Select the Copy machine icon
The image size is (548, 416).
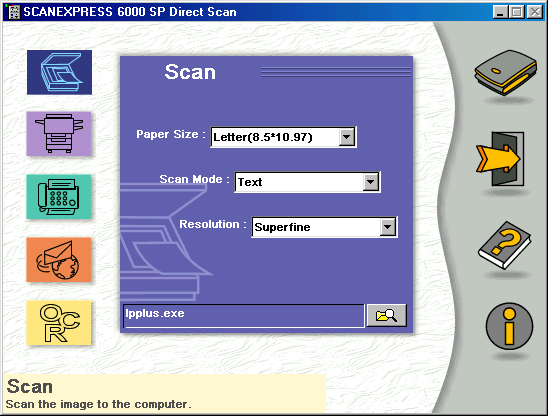[x=59, y=134]
